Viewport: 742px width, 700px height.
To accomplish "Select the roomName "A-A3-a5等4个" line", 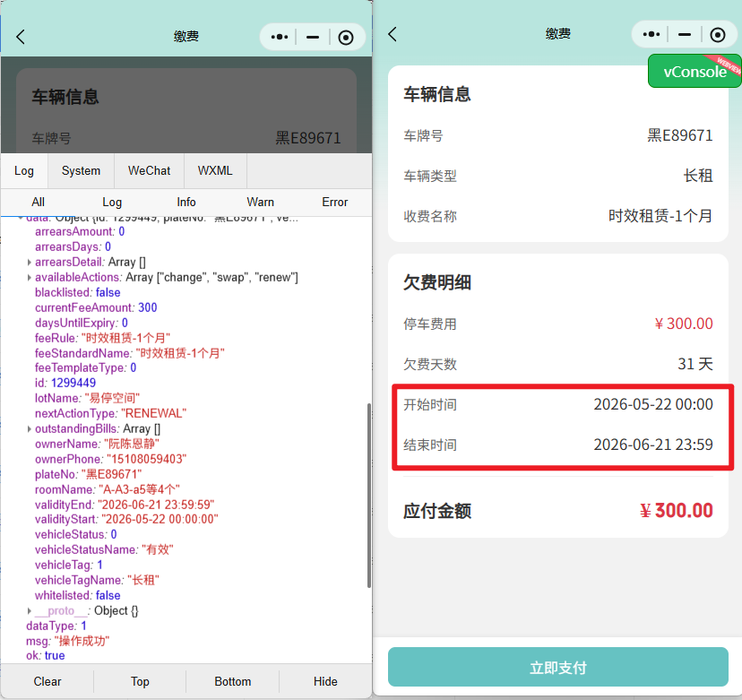I will pyautogui.click(x=108, y=489).
